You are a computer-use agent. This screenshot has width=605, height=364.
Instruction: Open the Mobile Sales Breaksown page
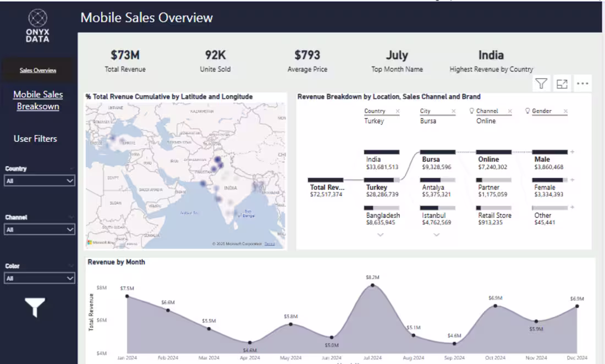(x=37, y=100)
